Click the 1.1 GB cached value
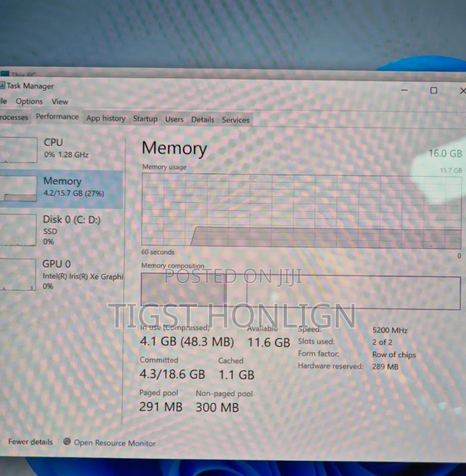This screenshot has width=466, height=476. tap(237, 375)
